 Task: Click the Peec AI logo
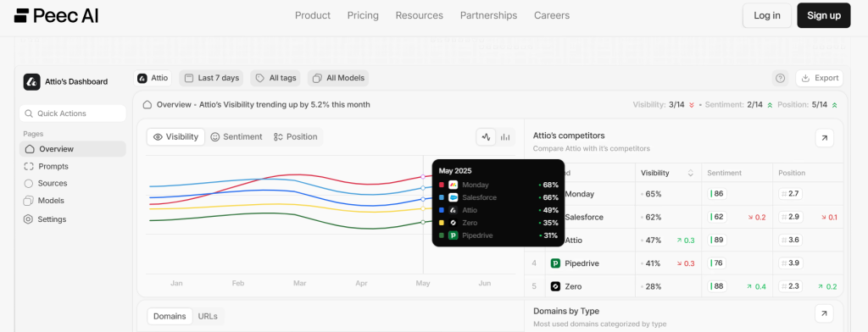(57, 15)
